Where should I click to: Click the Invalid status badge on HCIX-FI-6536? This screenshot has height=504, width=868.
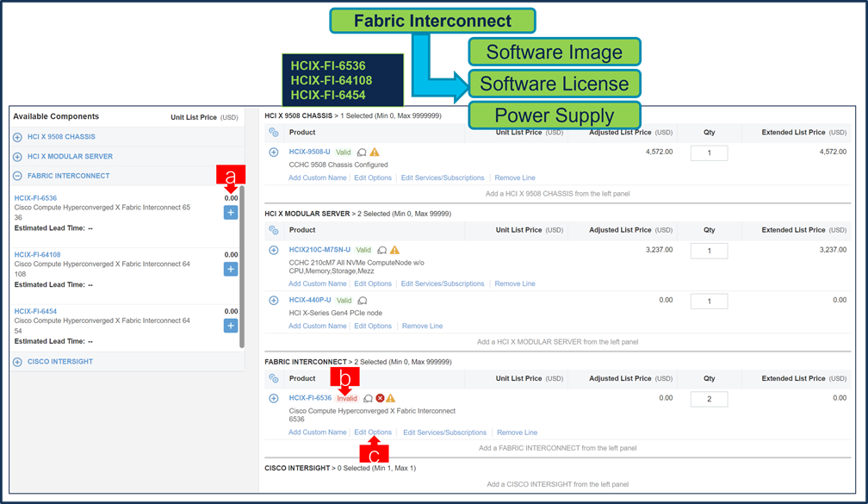(347, 398)
